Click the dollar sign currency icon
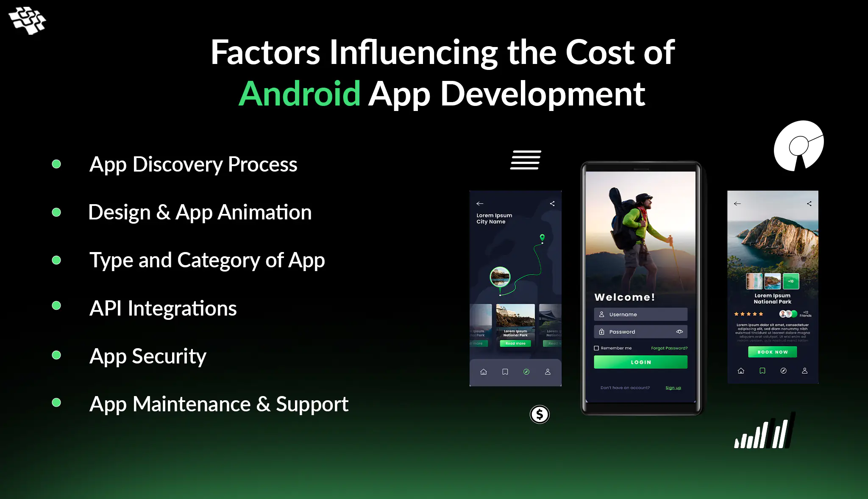 click(540, 414)
